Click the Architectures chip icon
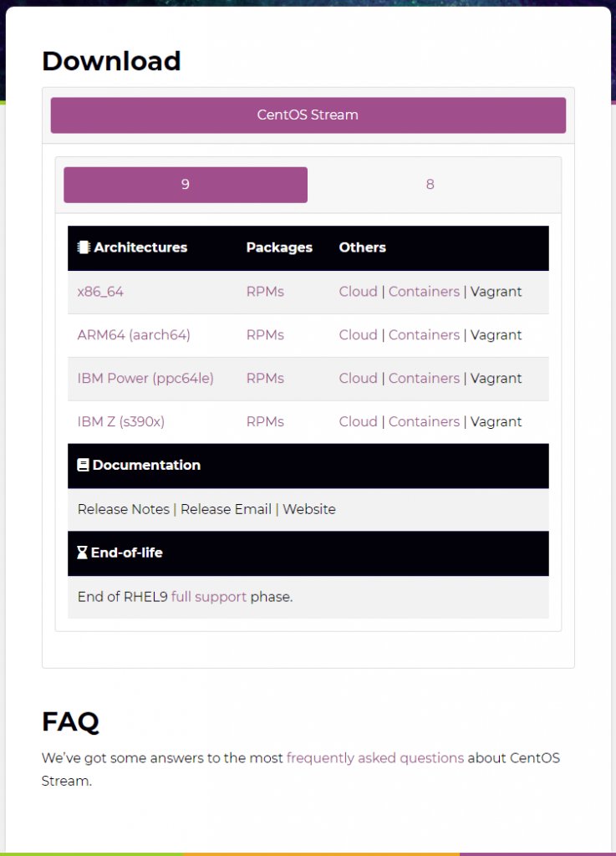This screenshot has height=856, width=616. (x=84, y=247)
